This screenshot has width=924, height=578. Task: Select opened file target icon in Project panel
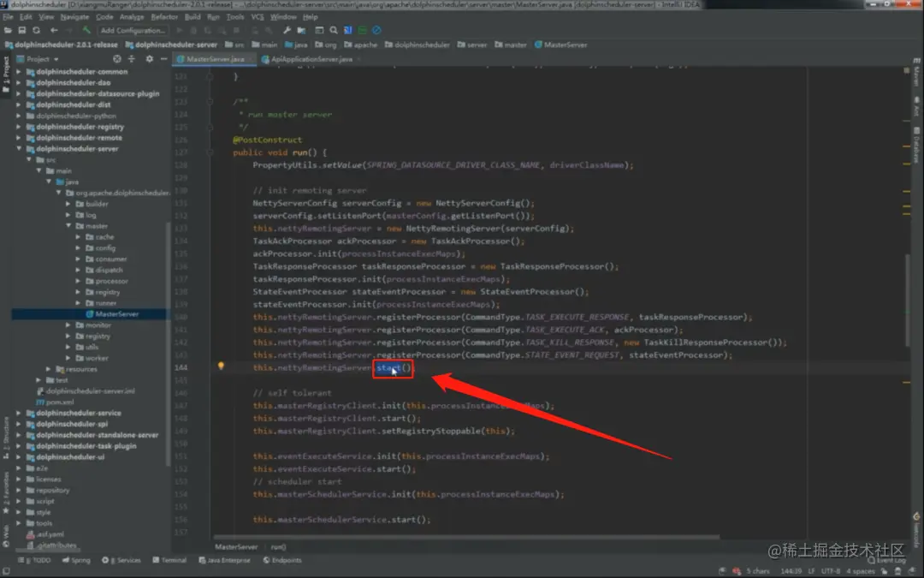(x=117, y=59)
